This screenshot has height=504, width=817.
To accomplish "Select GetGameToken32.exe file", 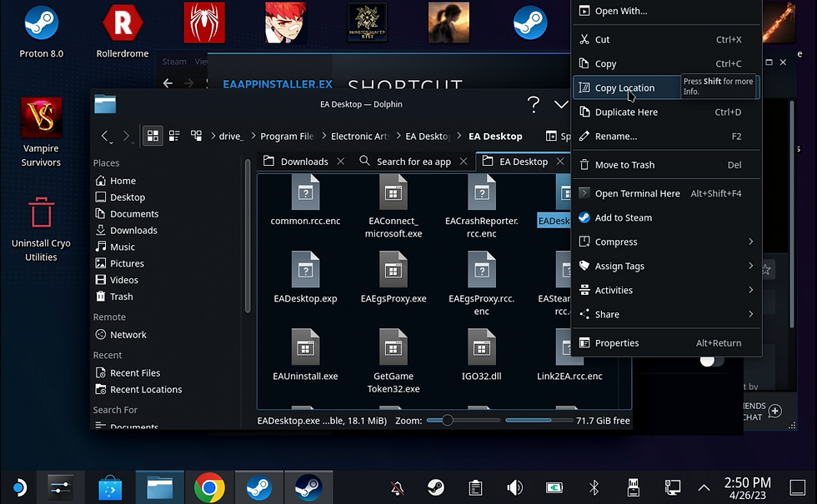I will point(393,362).
